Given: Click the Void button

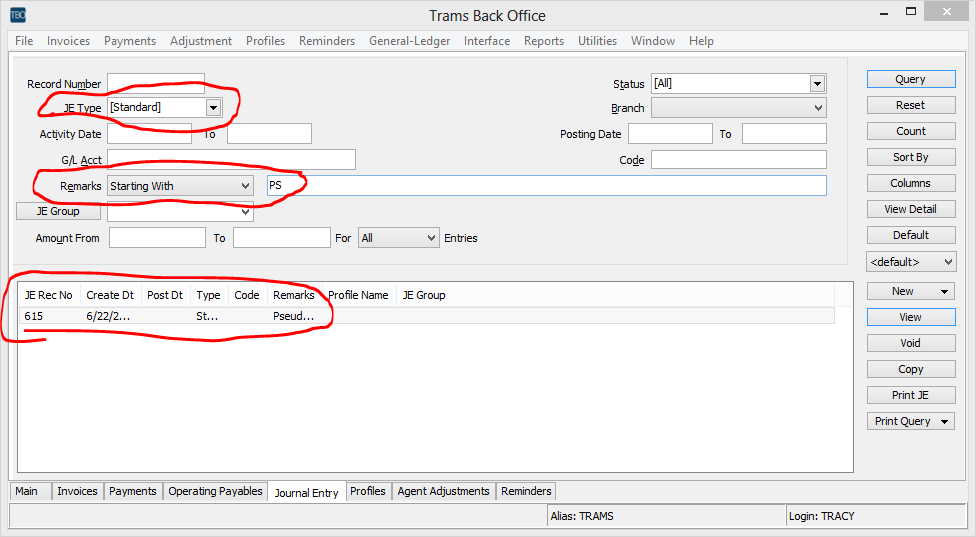Looking at the screenshot, I should coord(910,343).
